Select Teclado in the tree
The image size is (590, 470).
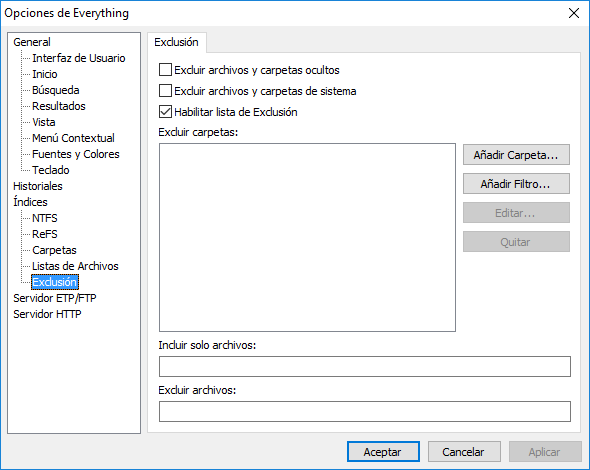coord(51,170)
